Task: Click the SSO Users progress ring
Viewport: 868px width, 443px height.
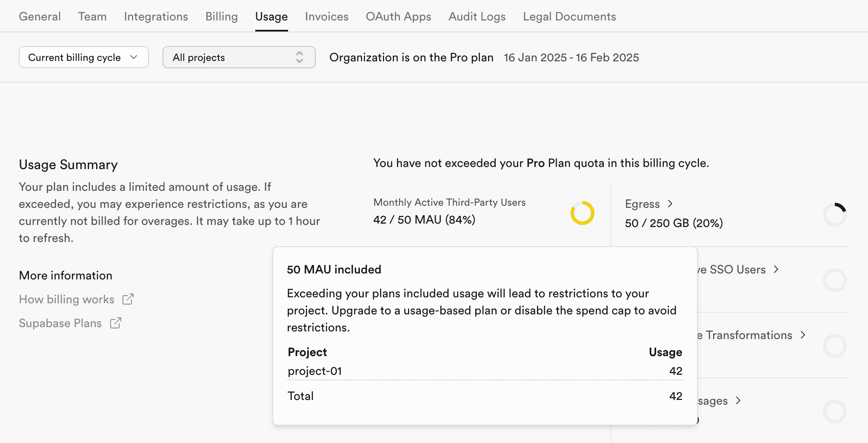Action: click(x=834, y=280)
